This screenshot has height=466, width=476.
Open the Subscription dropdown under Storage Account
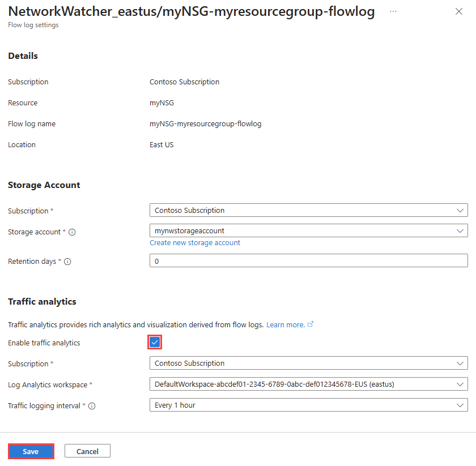(x=308, y=210)
